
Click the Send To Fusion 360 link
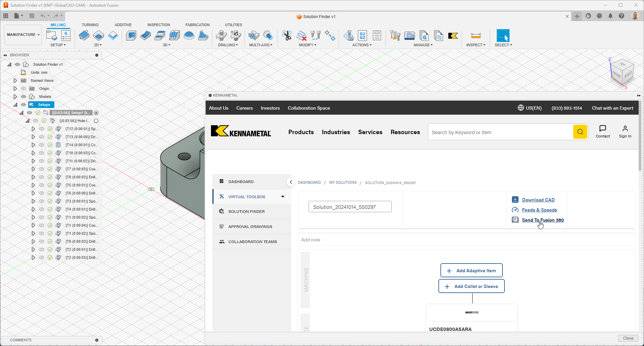click(543, 220)
